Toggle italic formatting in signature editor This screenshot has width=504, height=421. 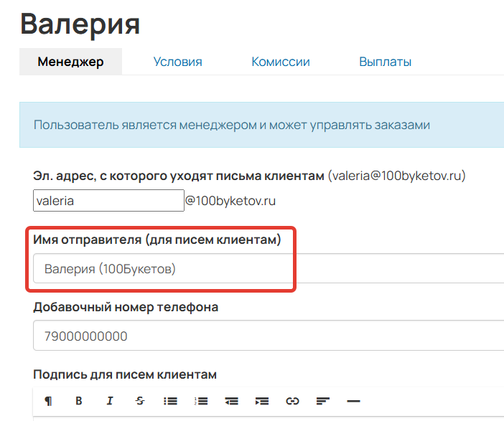coord(110,401)
